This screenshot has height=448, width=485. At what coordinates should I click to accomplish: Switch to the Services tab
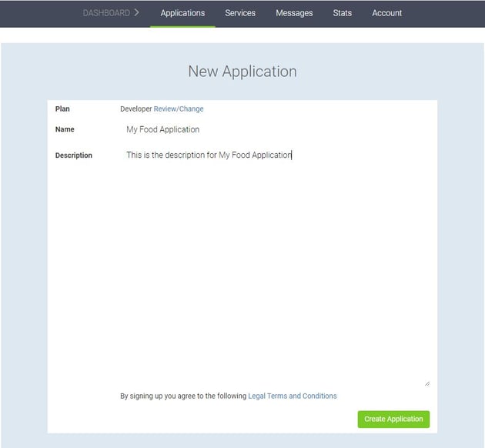(x=240, y=13)
